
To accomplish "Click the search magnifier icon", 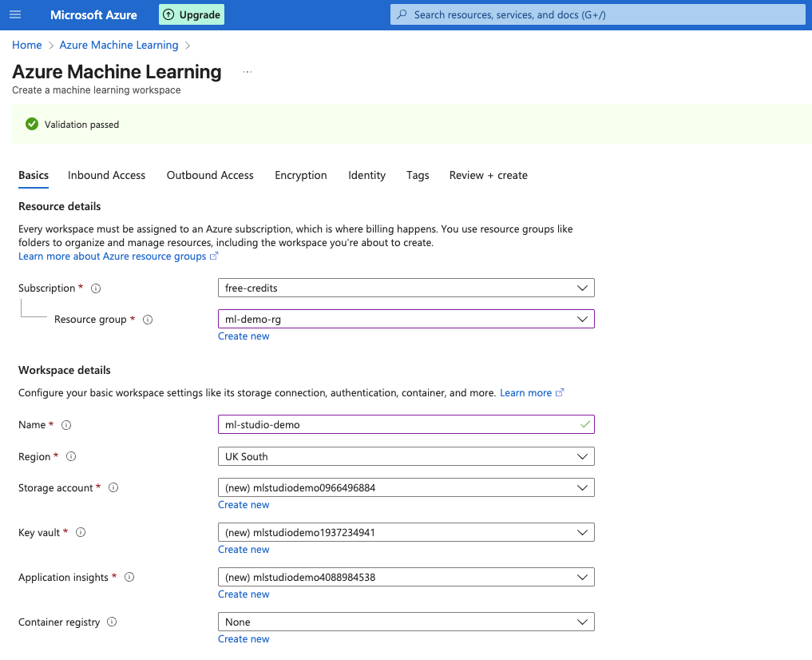I will tap(402, 14).
